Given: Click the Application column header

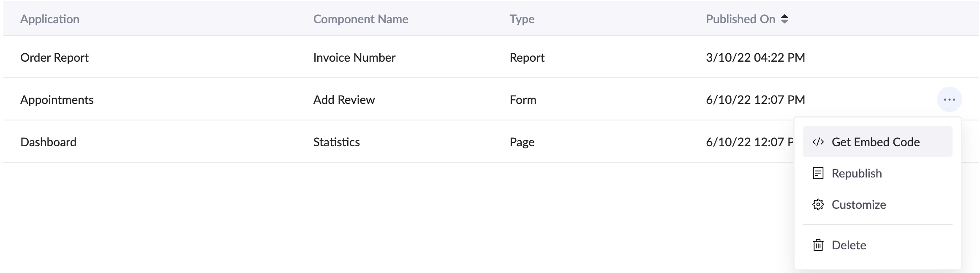Looking at the screenshot, I should (x=50, y=19).
